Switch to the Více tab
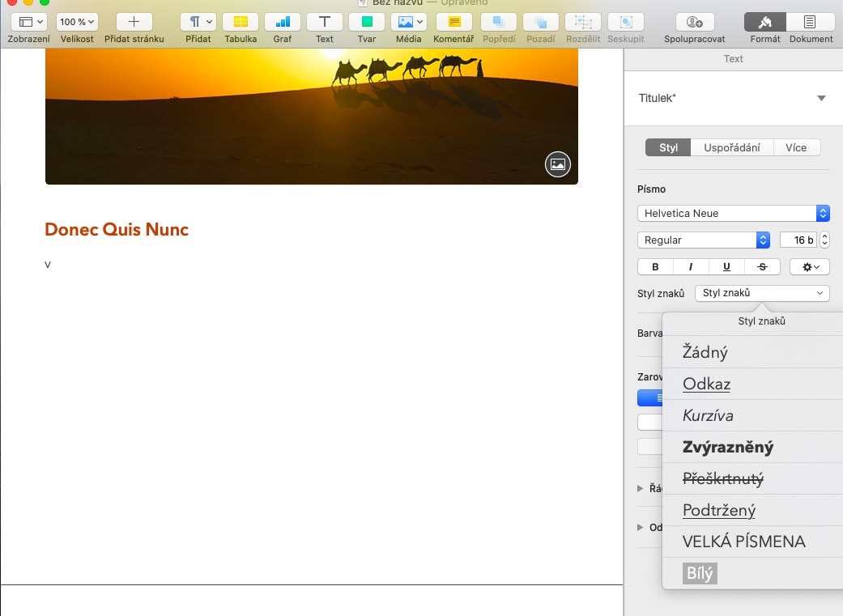 [796, 148]
